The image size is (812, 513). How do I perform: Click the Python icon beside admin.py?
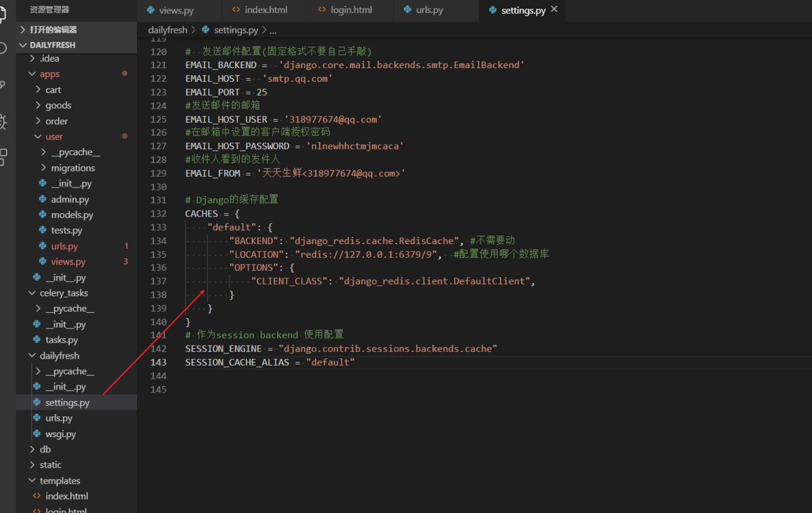[43, 199]
